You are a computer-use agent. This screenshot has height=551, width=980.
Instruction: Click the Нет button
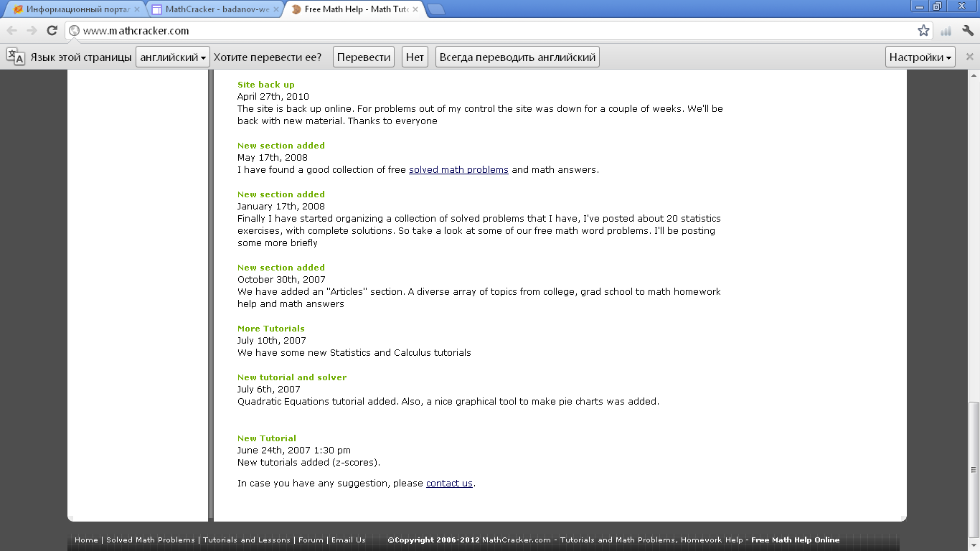(415, 57)
